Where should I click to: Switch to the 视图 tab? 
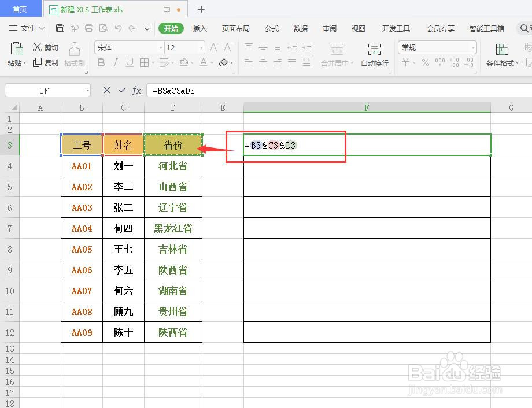359,28
